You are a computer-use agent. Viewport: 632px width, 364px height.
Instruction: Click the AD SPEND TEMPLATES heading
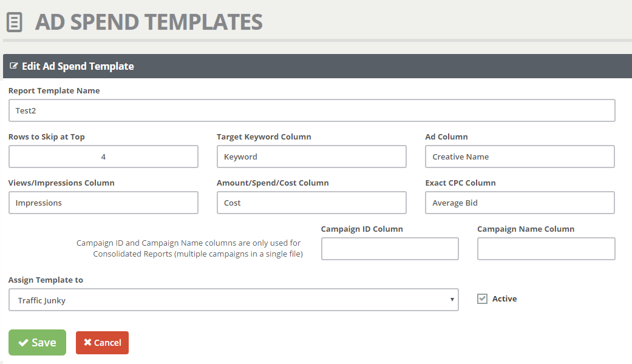149,22
